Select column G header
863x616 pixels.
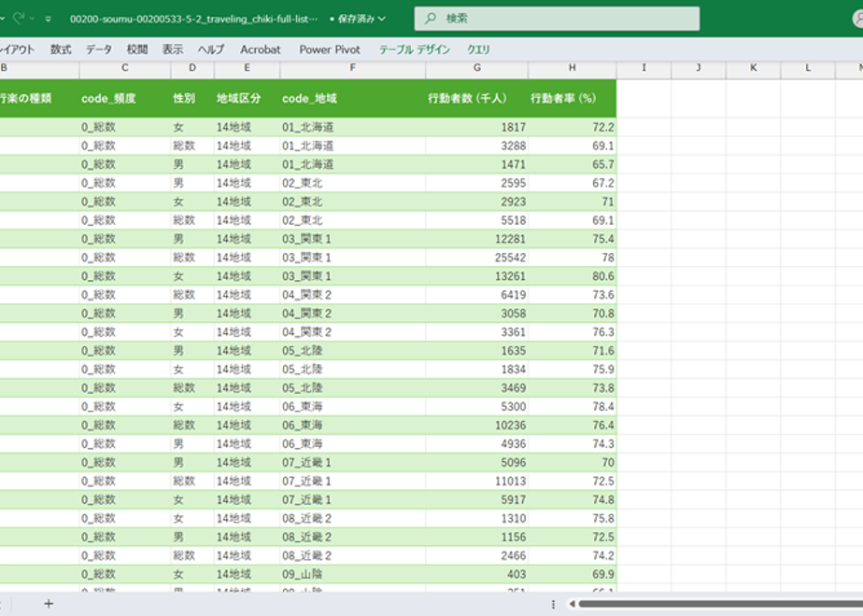476,68
